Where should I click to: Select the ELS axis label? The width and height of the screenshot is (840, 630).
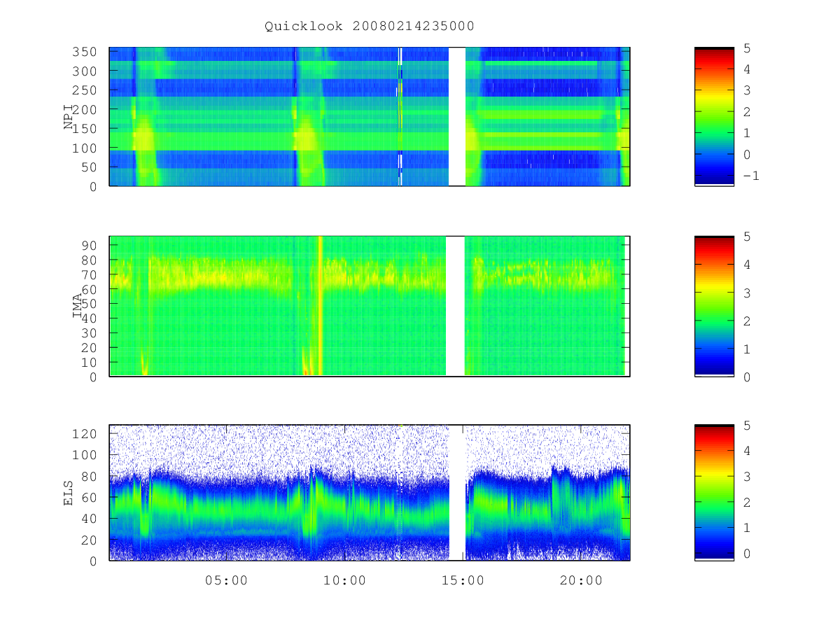point(69,493)
